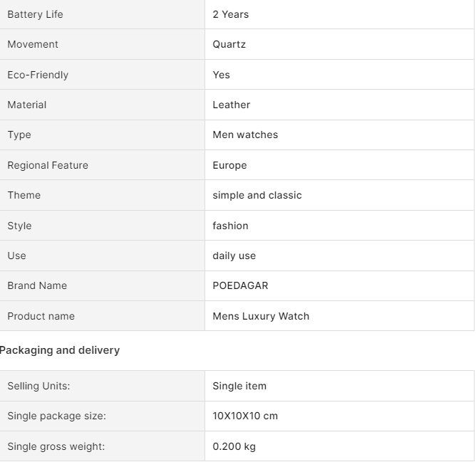Click the Regional Feature label
This screenshot has height=462, width=476.
tap(48, 165)
